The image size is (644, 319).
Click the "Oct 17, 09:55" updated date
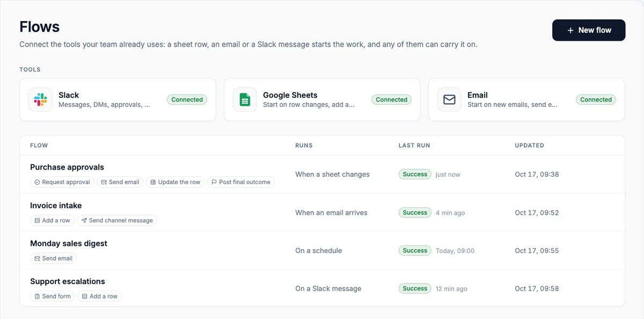point(537,251)
